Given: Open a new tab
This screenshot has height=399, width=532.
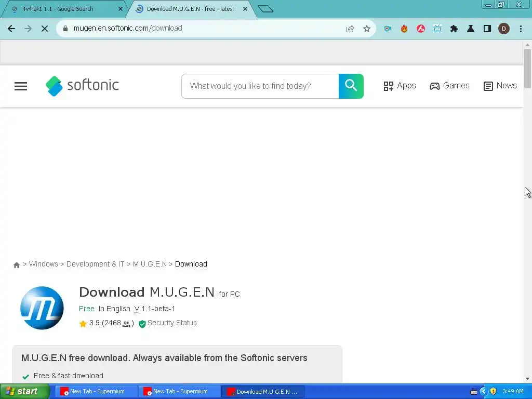Looking at the screenshot, I should 265,9.
